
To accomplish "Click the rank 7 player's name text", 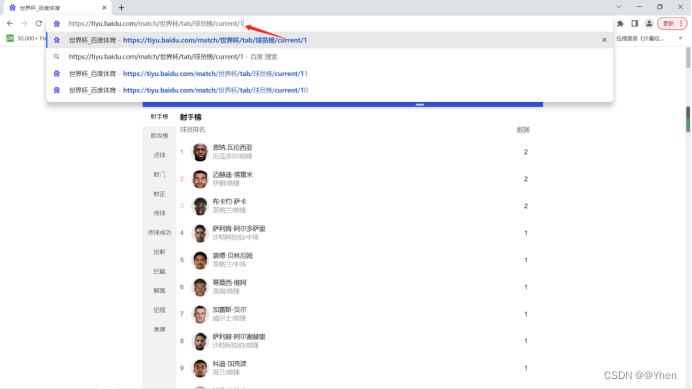I will click(229, 310).
